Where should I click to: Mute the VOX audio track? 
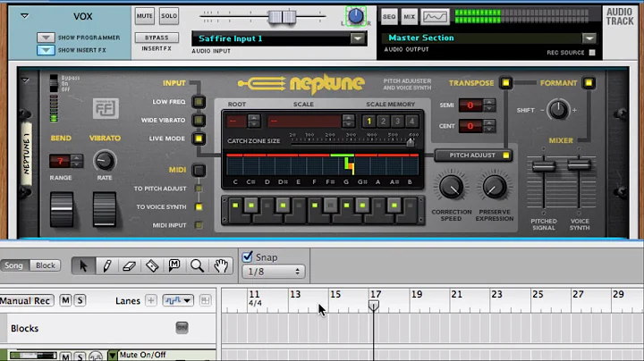[145, 16]
